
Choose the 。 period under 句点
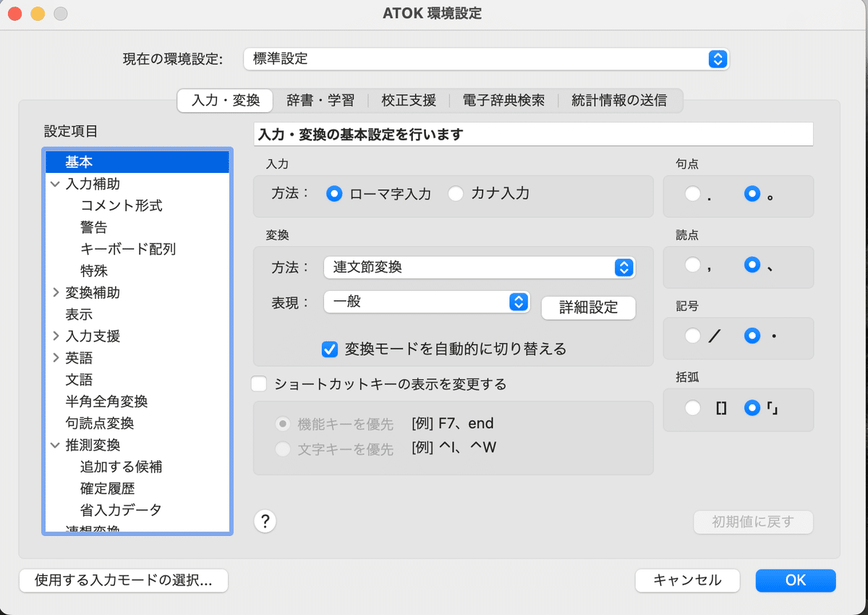(752, 194)
